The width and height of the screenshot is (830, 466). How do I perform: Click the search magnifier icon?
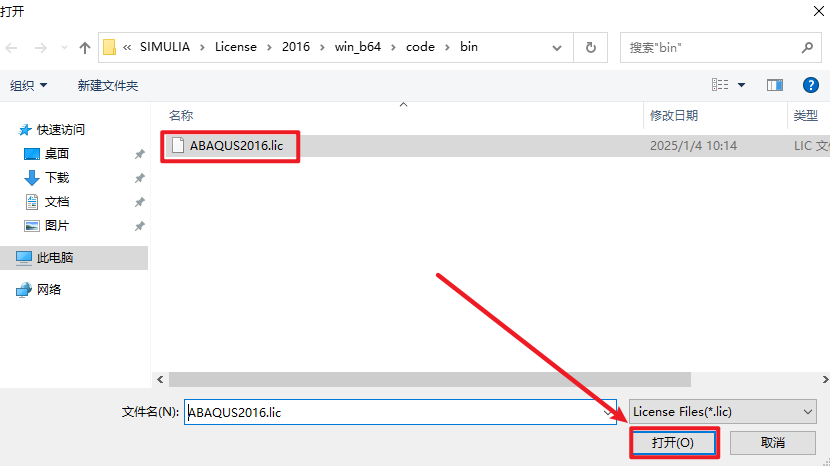(x=807, y=47)
